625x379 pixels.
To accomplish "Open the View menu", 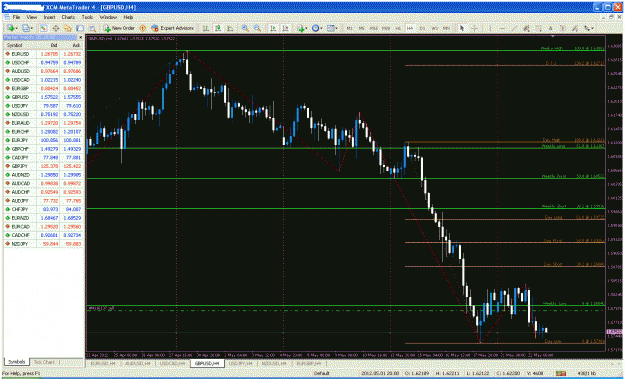I will [32, 18].
